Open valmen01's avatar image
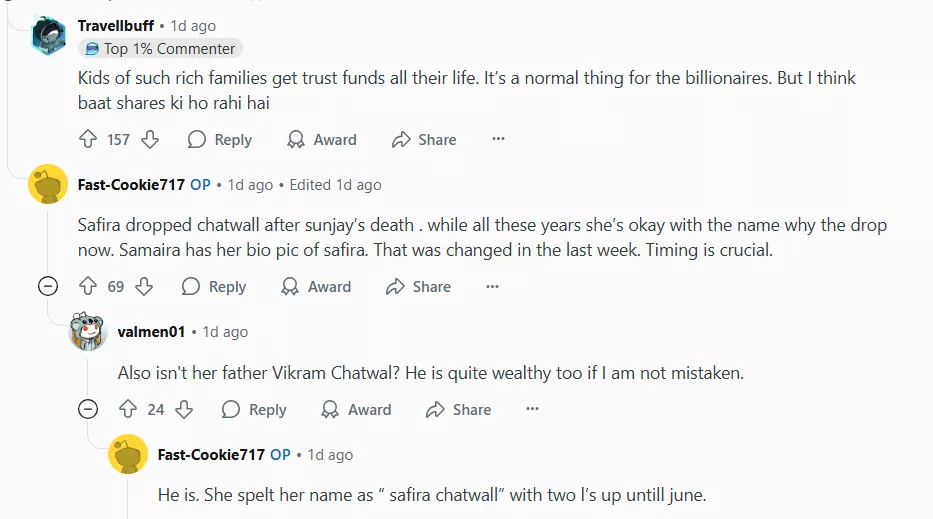 [88, 331]
